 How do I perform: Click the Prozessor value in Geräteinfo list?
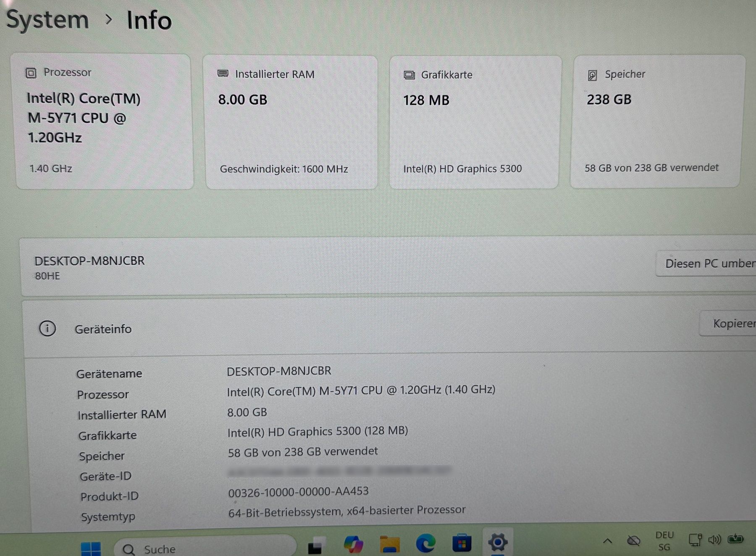(x=361, y=390)
